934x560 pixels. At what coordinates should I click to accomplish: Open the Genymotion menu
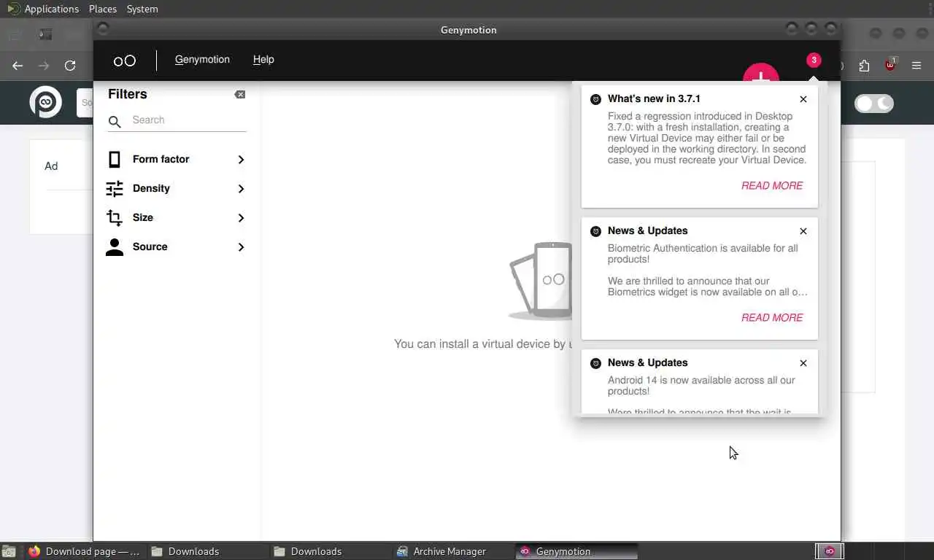click(x=202, y=60)
